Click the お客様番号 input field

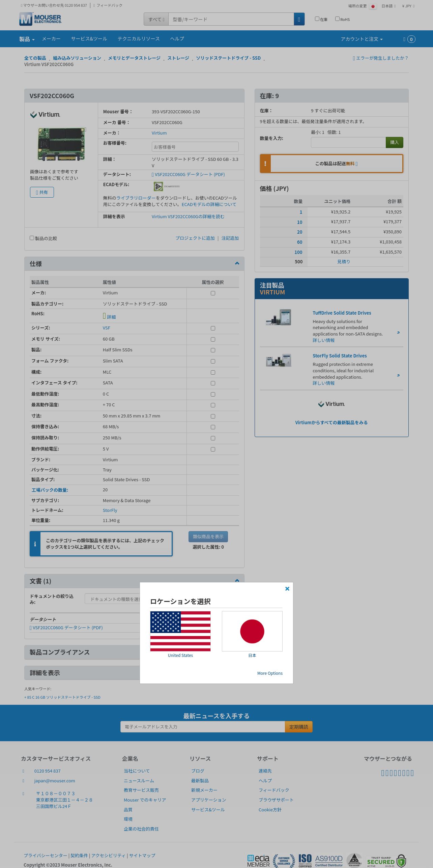(195, 147)
